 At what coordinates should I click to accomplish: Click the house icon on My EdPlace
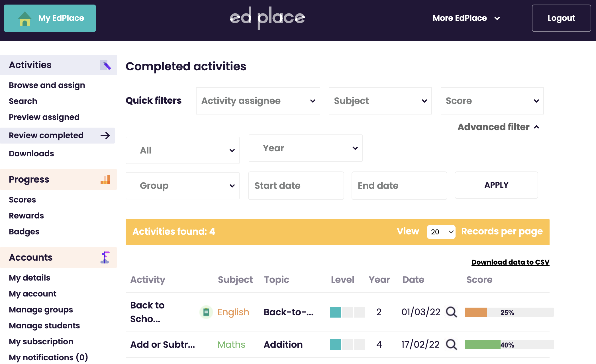[25, 19]
